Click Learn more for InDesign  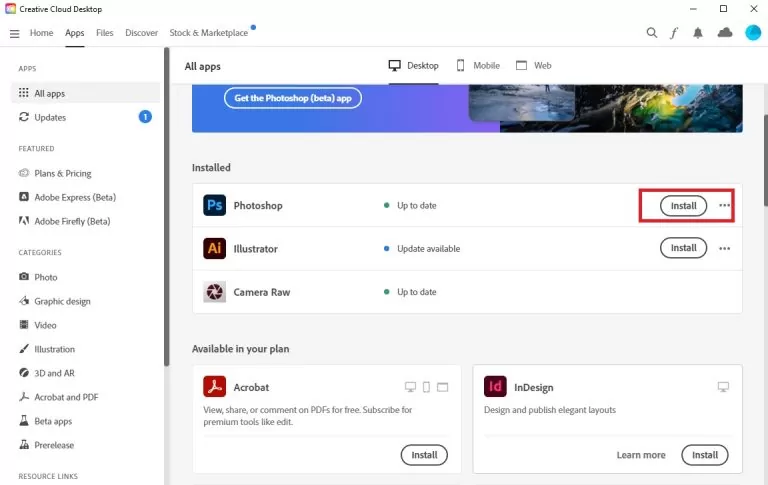(641, 455)
